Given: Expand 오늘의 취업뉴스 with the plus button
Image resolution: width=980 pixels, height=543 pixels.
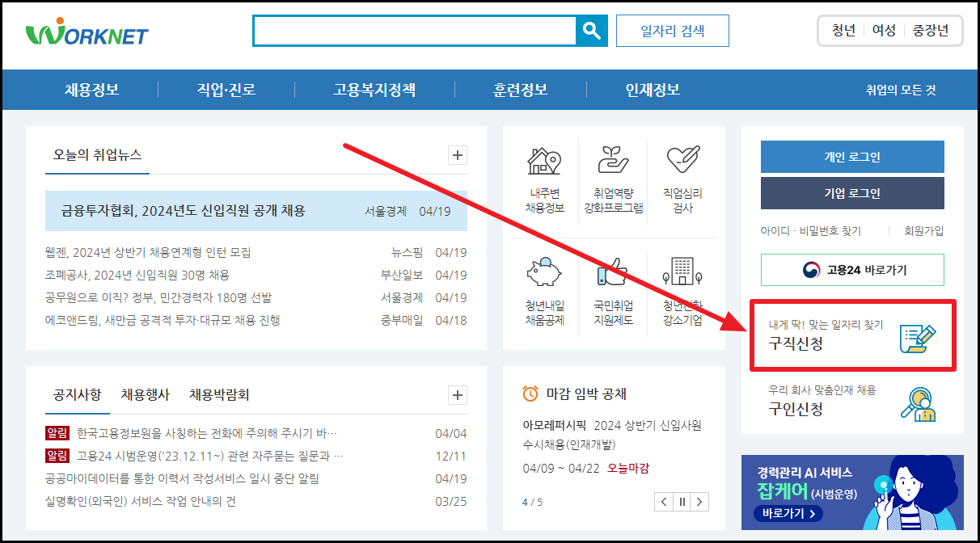Looking at the screenshot, I should (457, 154).
